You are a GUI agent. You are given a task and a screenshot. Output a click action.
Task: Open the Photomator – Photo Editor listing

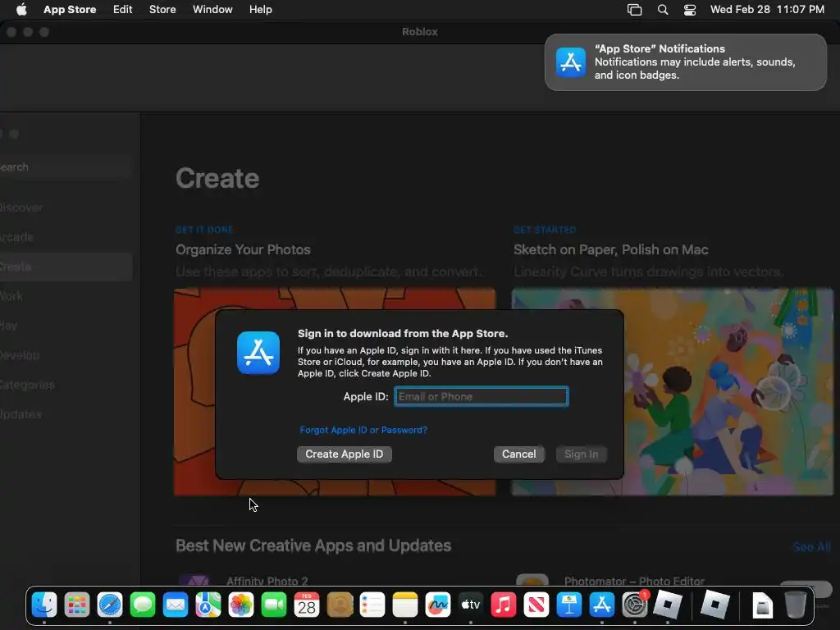[634, 582]
